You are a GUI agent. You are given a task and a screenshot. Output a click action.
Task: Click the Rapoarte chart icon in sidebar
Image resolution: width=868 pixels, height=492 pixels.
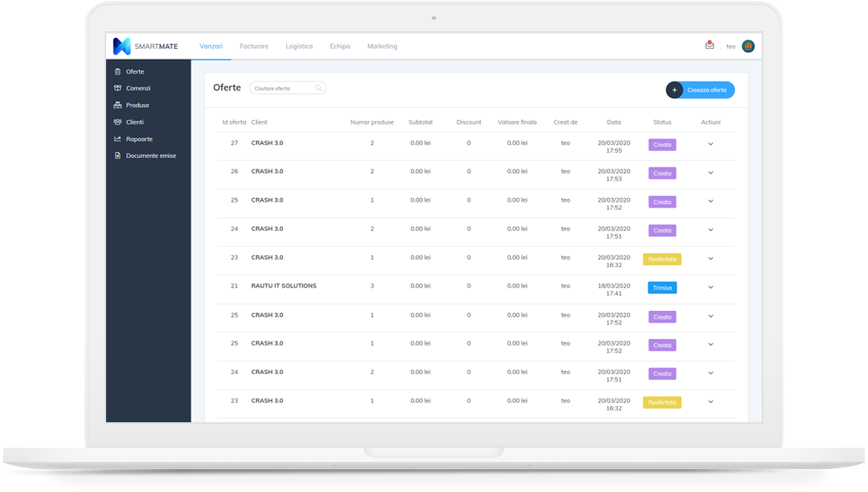point(117,139)
